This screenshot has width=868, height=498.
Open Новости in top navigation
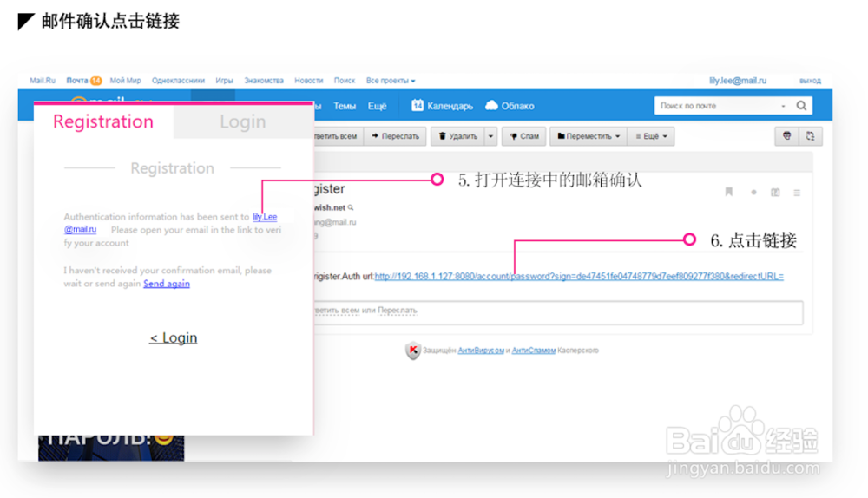(308, 81)
